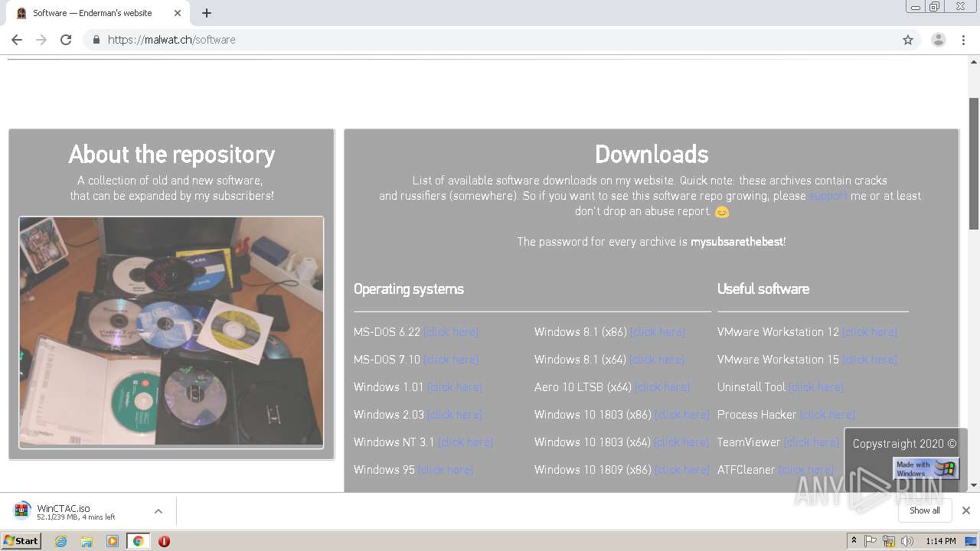980x551 pixels.
Task: Click the page vertical scrollbar thumb
Action: pyautogui.click(x=974, y=164)
